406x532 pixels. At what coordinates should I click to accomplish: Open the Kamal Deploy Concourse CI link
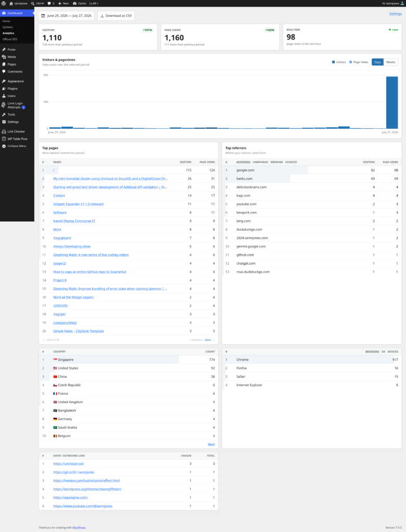coord(74,221)
